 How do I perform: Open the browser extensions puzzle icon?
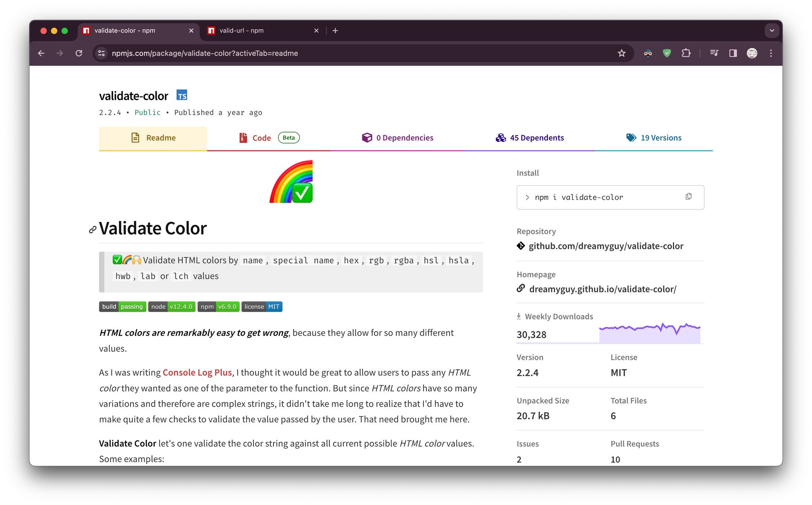coord(686,53)
